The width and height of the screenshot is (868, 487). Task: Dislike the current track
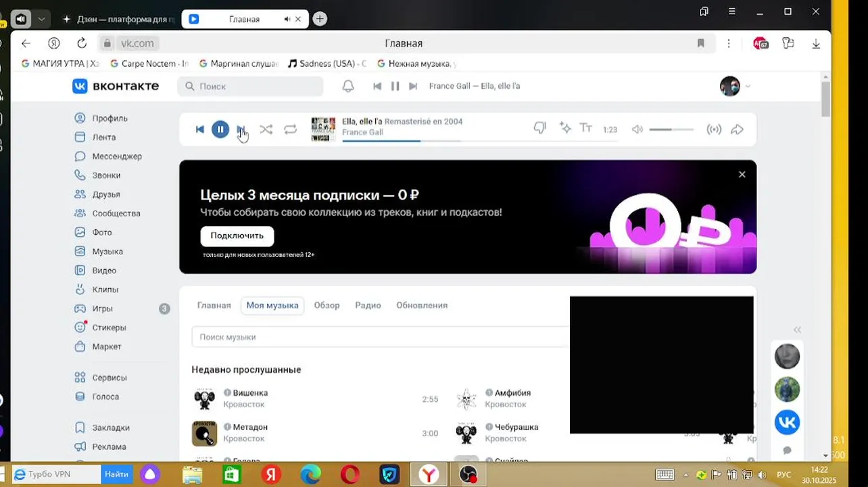click(539, 128)
